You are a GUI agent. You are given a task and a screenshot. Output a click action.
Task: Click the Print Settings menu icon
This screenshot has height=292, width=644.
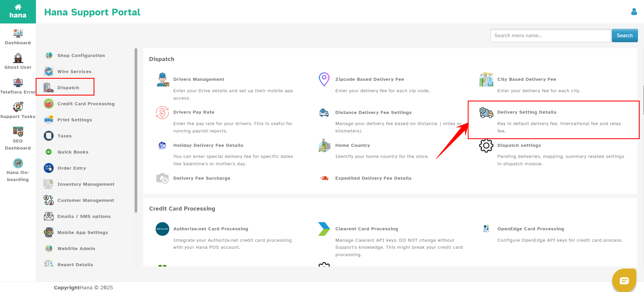point(49,120)
